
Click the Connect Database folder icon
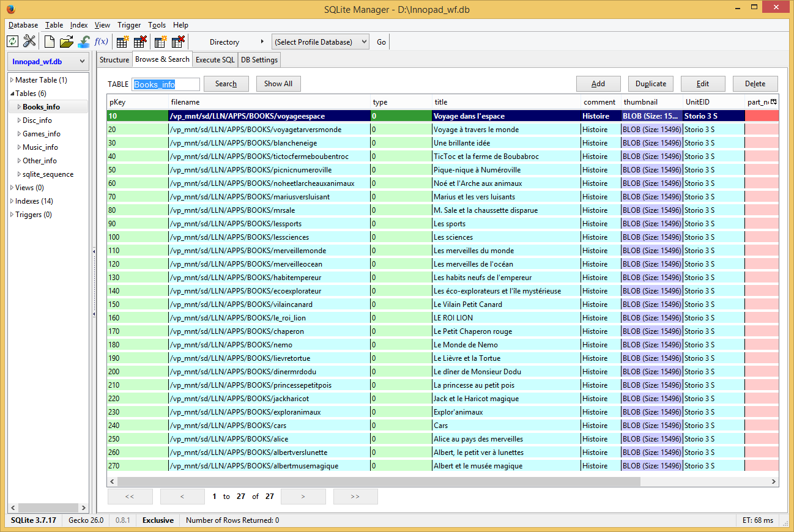pyautogui.click(x=67, y=42)
